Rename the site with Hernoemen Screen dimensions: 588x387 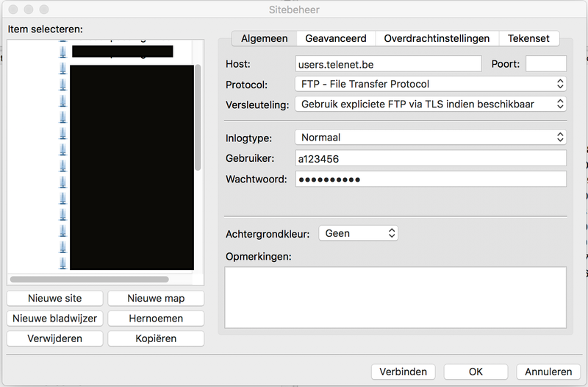pos(156,319)
